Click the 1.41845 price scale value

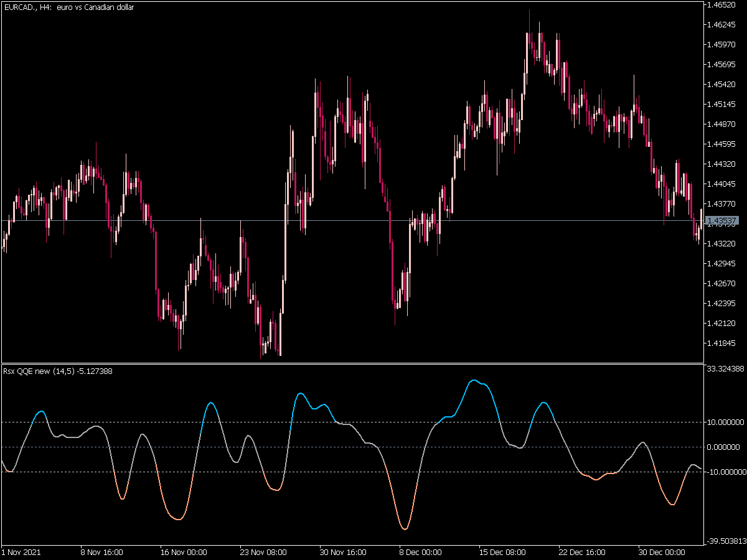[x=722, y=343]
